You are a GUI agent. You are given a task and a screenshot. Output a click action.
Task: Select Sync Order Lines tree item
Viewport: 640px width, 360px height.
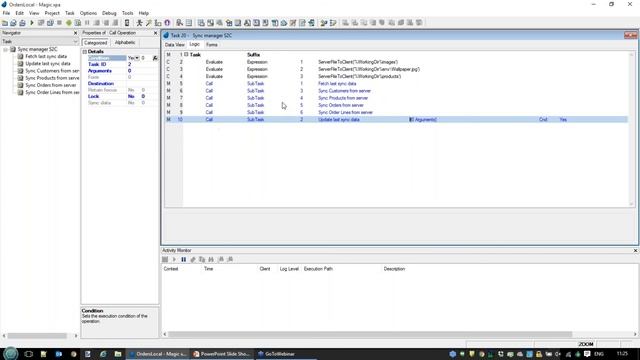pos(52,93)
